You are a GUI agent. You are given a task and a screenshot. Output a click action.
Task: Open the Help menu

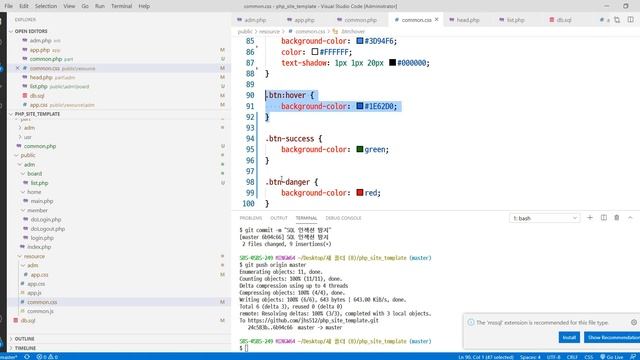pyautogui.click(x=144, y=6)
